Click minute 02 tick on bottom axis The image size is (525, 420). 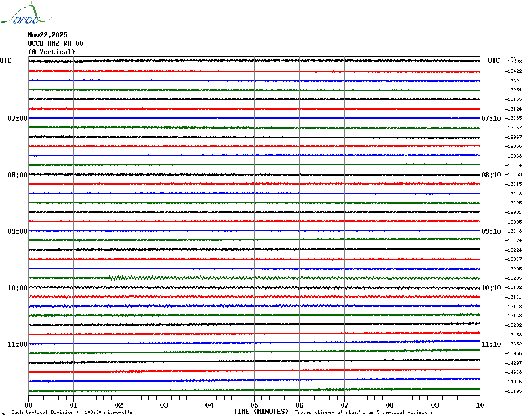(x=119, y=405)
